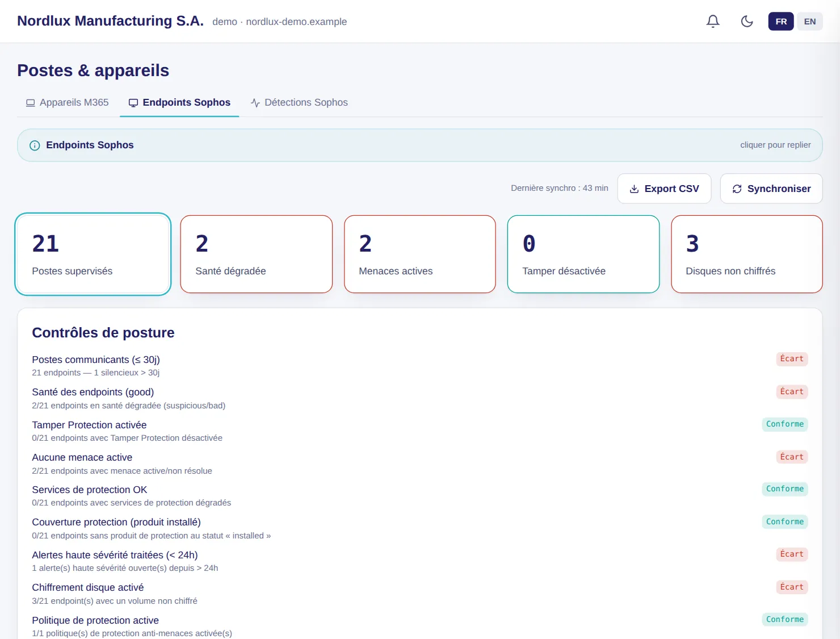Click Écart badge for Alertes haute sévérité
This screenshot has height=639, width=840.
(792, 554)
